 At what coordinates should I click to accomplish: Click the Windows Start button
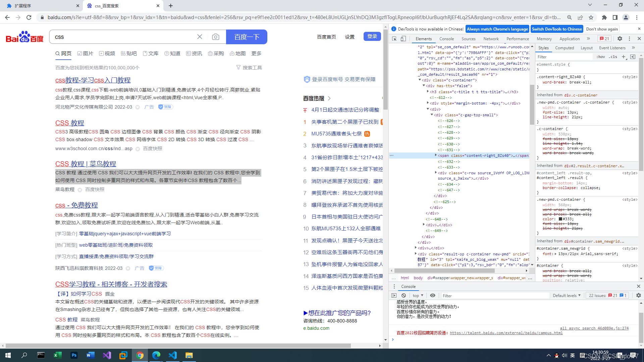click(x=8, y=355)
